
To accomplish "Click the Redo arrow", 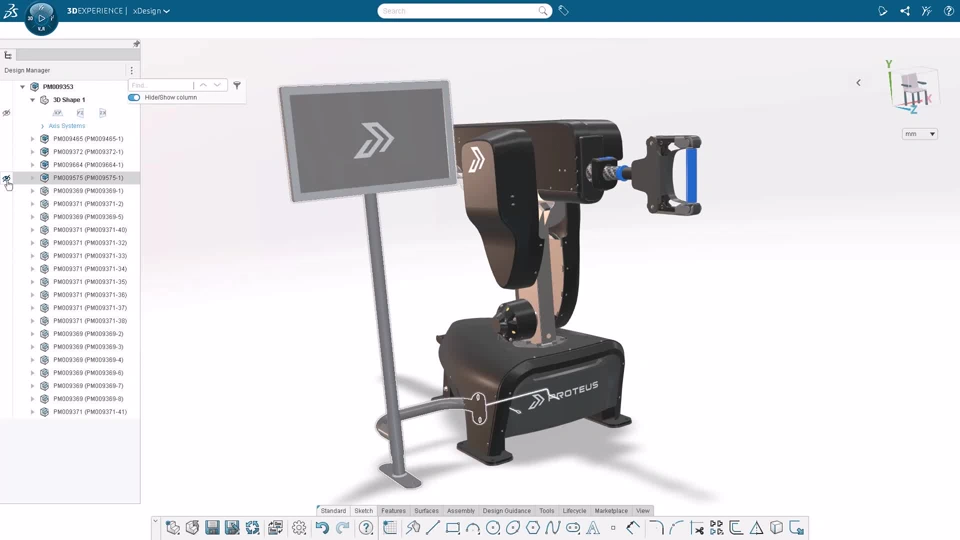I will point(343,528).
